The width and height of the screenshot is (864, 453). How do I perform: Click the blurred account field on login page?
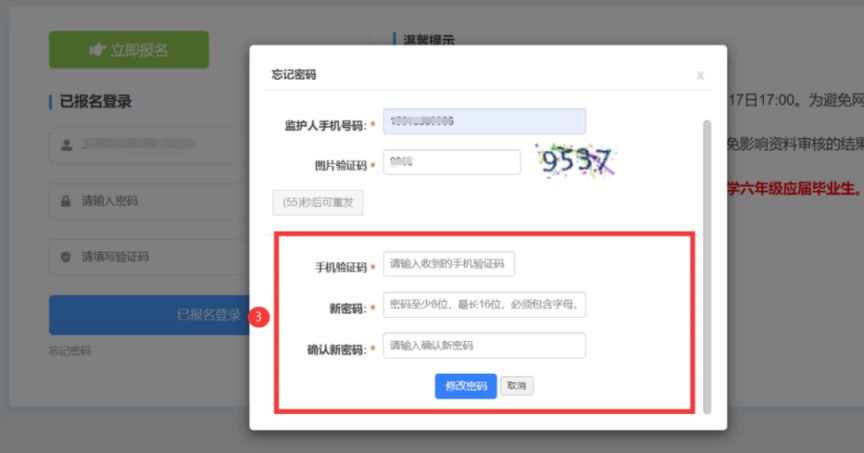149,145
